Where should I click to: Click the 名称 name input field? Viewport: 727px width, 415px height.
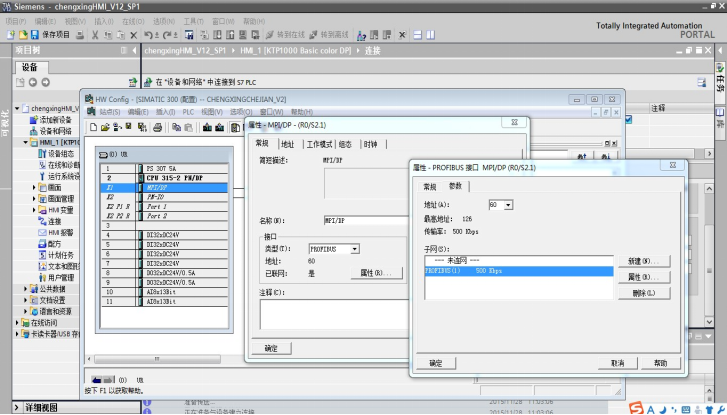[361, 220]
